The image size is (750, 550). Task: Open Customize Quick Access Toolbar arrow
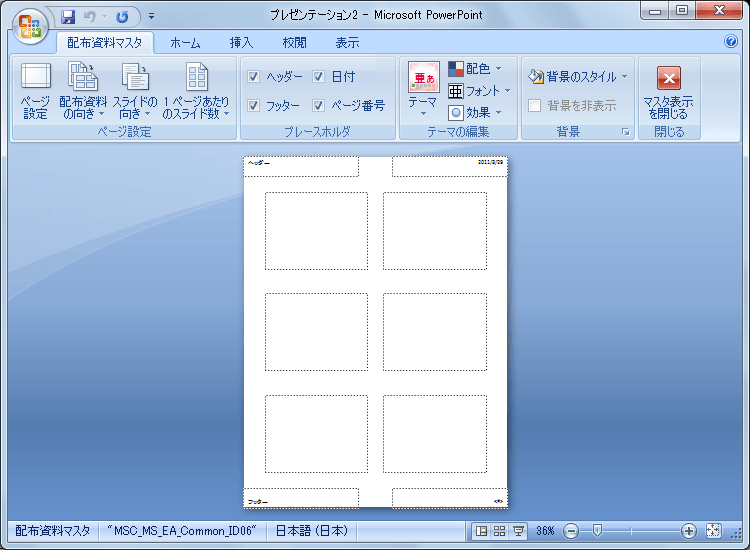151,16
